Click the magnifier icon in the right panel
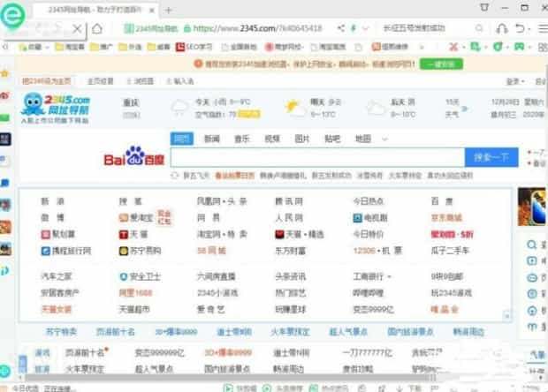The image size is (548, 392). tap(531, 245)
